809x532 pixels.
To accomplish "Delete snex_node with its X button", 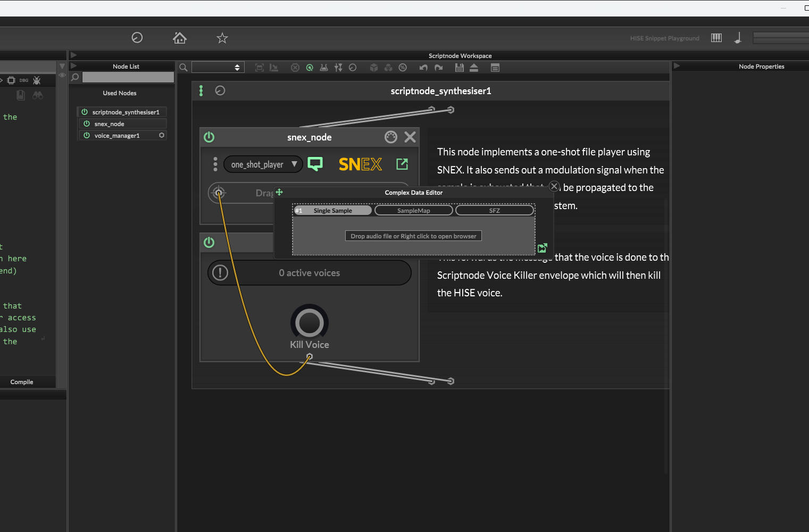I will point(410,137).
